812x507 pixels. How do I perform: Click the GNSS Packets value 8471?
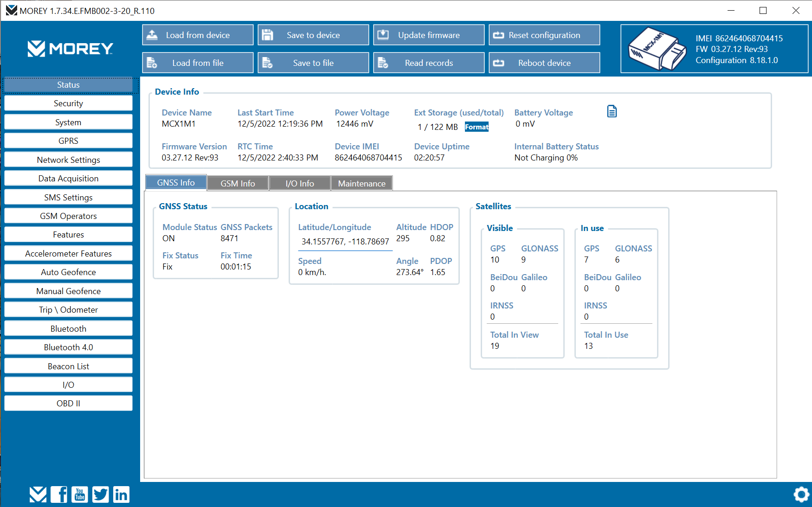(x=229, y=238)
